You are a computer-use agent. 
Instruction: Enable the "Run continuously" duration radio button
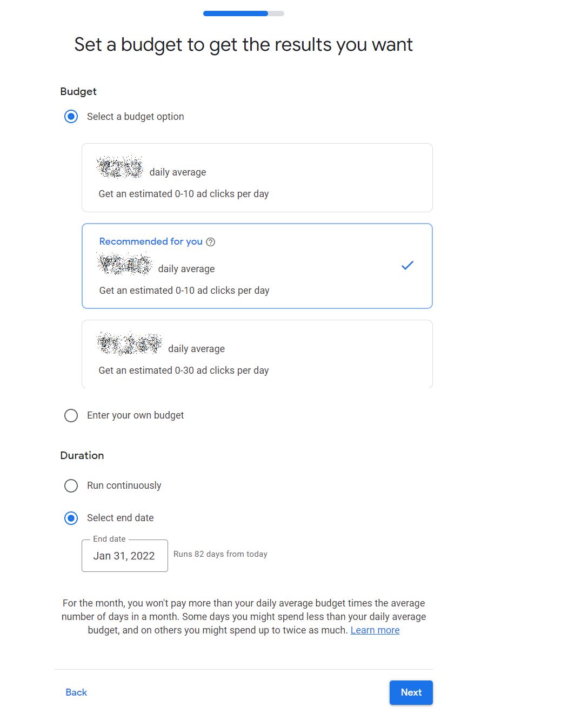(x=71, y=486)
